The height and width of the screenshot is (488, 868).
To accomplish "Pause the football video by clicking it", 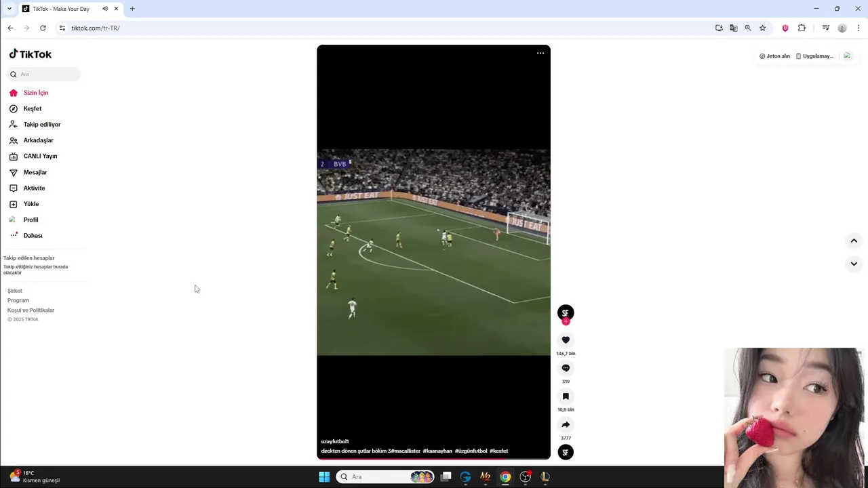I will (x=433, y=252).
